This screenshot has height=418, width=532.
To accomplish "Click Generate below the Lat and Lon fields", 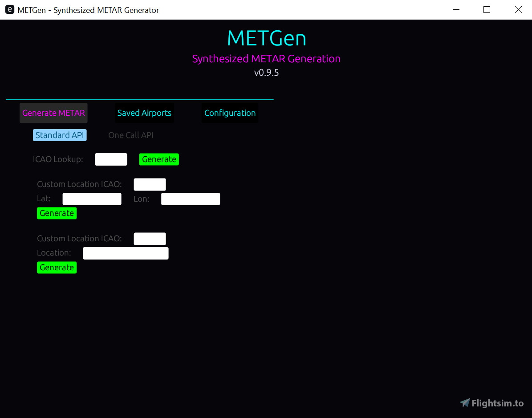I will (57, 213).
